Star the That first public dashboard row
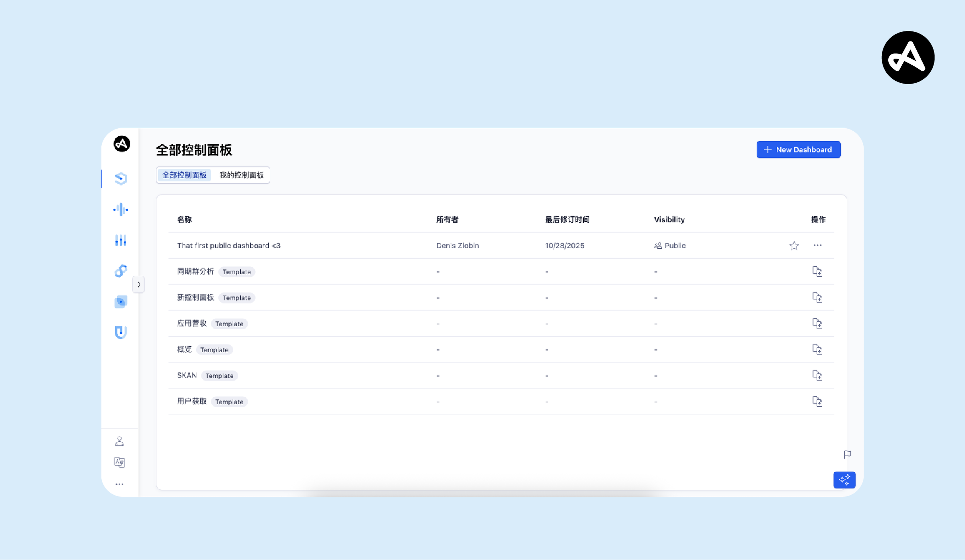Viewport: 965px width, 560px height. point(794,246)
